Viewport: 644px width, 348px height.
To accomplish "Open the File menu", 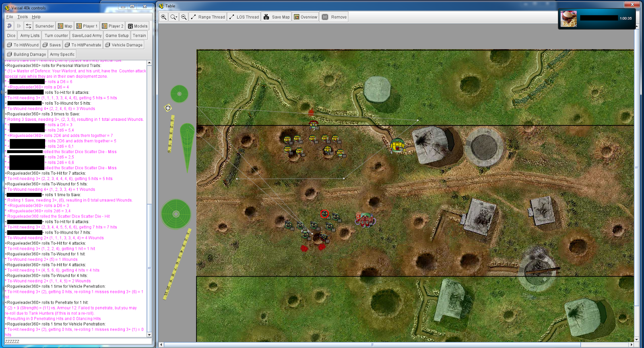I will pyautogui.click(x=10, y=17).
